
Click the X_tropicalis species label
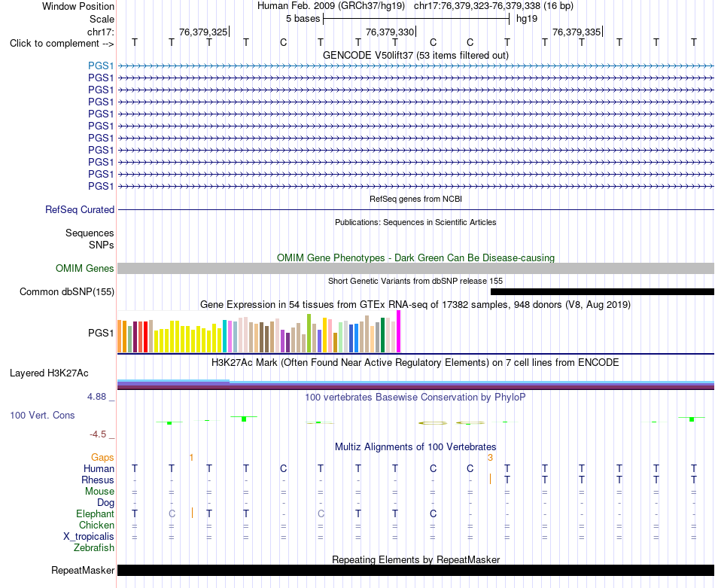89,537
